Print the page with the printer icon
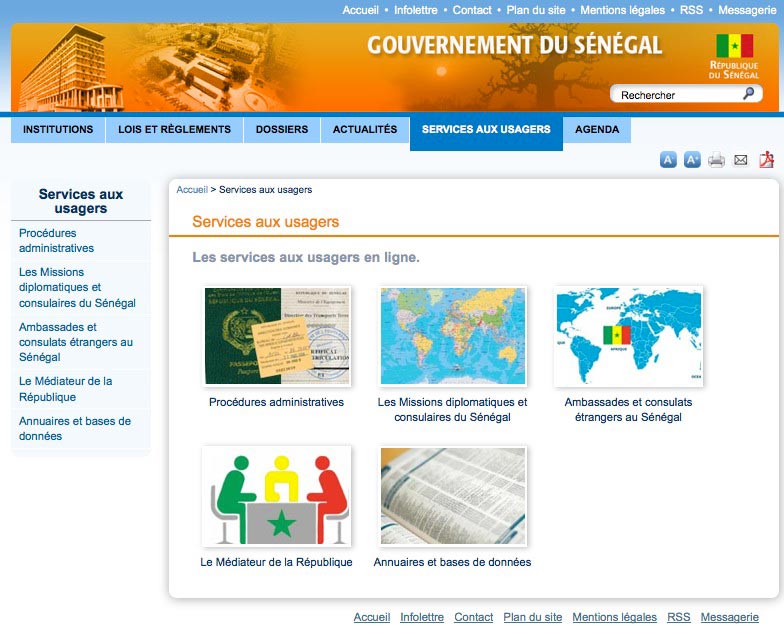Viewport: 784px width, 640px height. tap(716, 160)
